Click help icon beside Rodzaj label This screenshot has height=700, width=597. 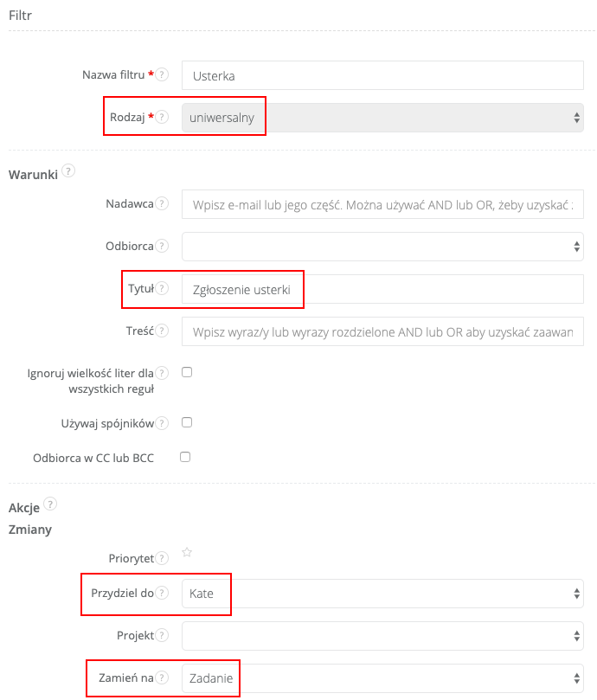tap(163, 118)
